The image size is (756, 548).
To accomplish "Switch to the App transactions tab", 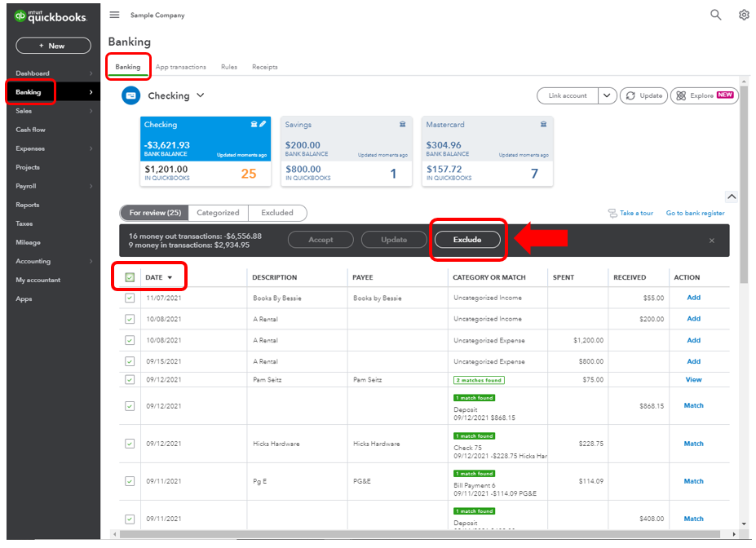I will [x=181, y=67].
